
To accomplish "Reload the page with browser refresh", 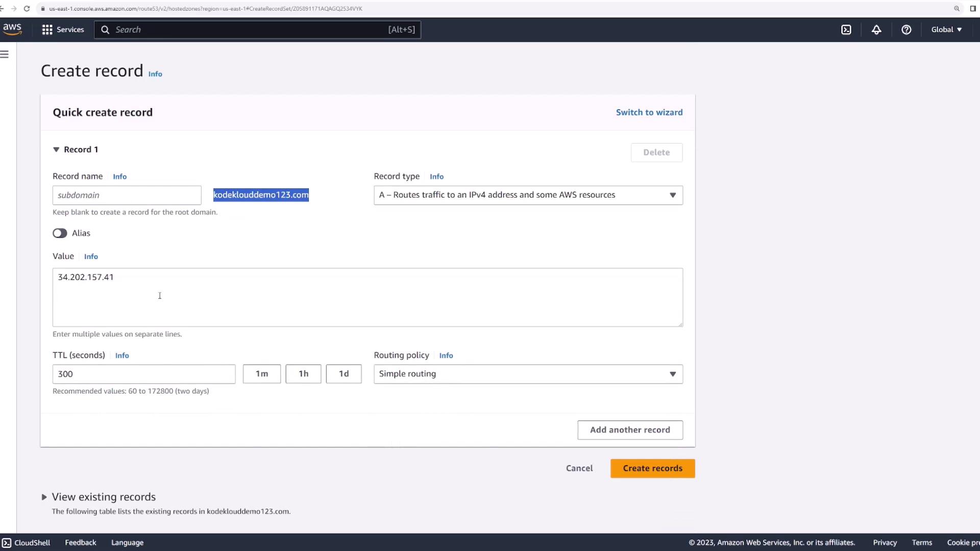I will coord(27,9).
